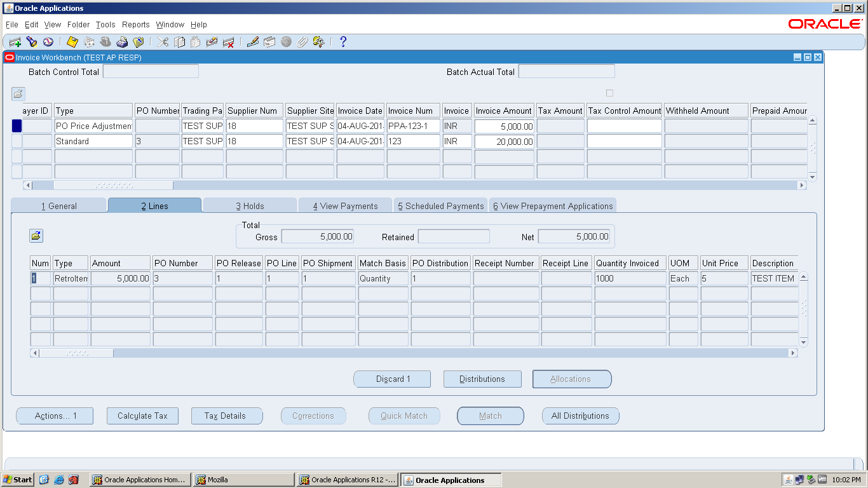This screenshot has height=488, width=868.
Task: Click the Distributions button
Action: 482,379
